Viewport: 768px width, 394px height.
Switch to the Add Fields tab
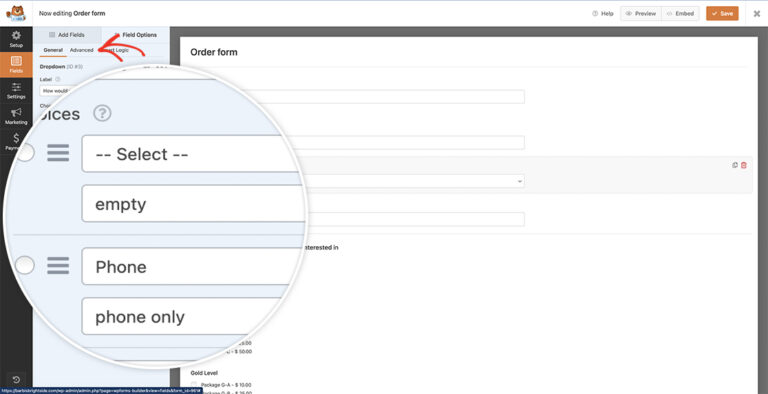point(67,35)
